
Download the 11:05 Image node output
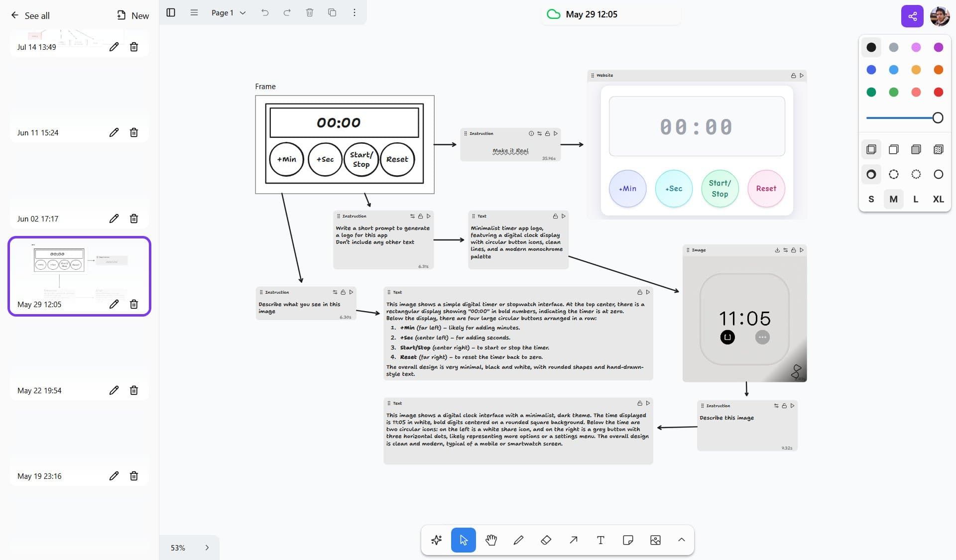tap(777, 250)
